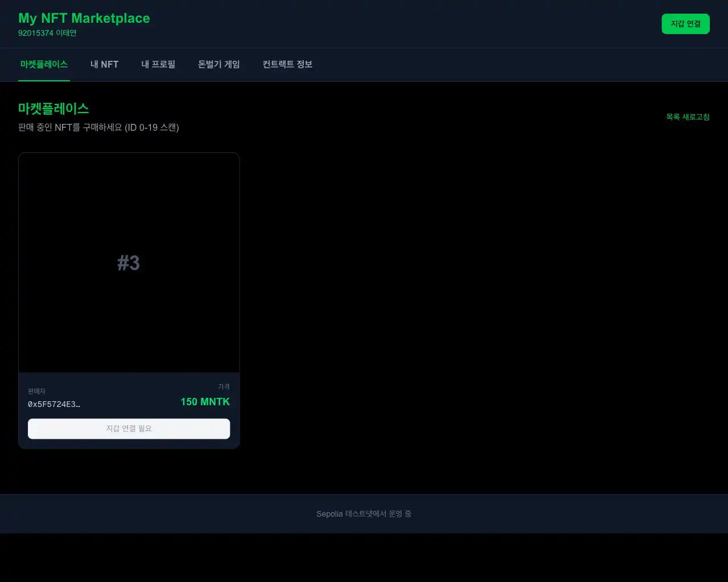This screenshot has height=582, width=728.
Task: Click the My NFT Marketplace logo text
Action: pos(84,18)
